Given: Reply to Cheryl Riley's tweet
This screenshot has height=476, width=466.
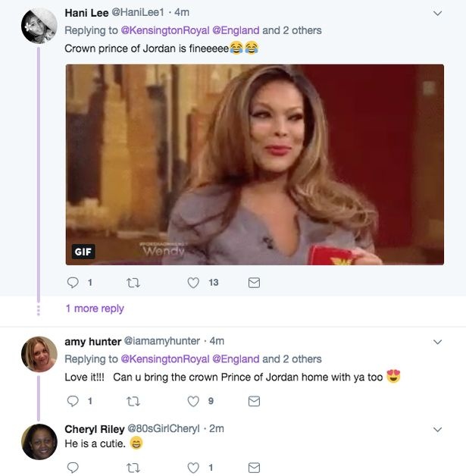Looking at the screenshot, I should point(73,468).
